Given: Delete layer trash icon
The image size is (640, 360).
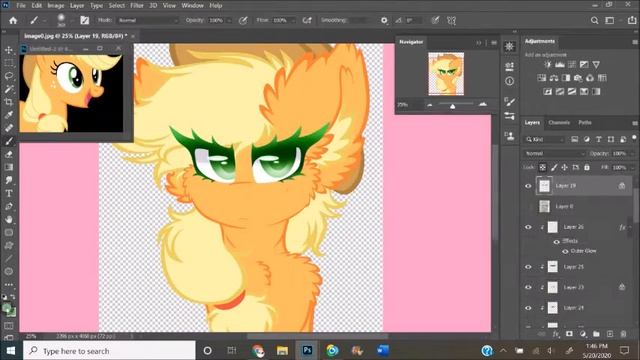Looking at the screenshot, I should click(x=623, y=334).
